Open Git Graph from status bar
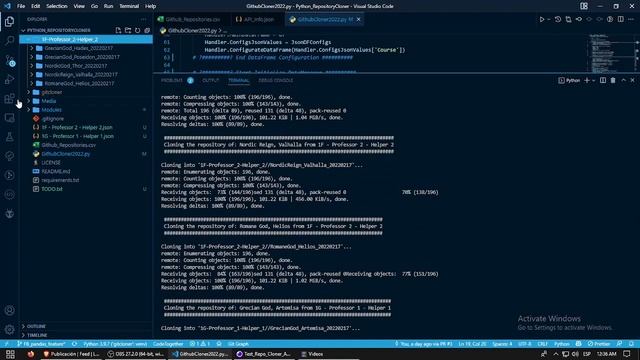 [238, 344]
